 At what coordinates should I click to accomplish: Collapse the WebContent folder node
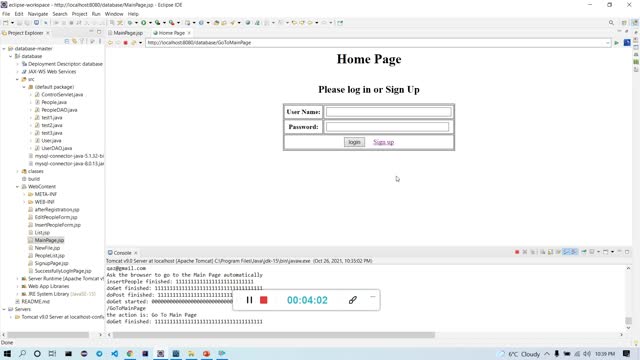(x=17, y=187)
